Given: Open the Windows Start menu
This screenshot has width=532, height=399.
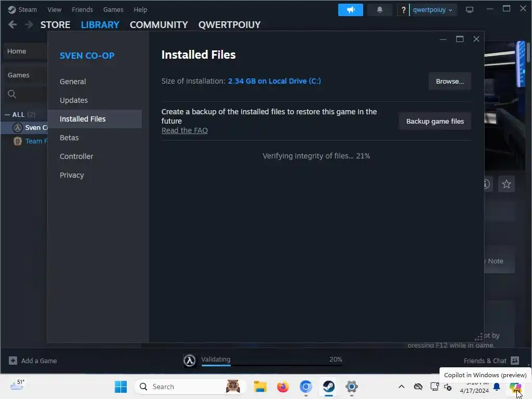Looking at the screenshot, I should pyautogui.click(x=121, y=387).
